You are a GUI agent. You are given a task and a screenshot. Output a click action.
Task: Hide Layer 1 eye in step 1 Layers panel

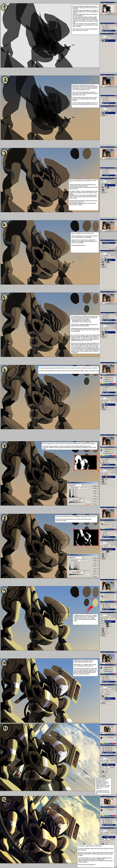(x=101, y=41)
